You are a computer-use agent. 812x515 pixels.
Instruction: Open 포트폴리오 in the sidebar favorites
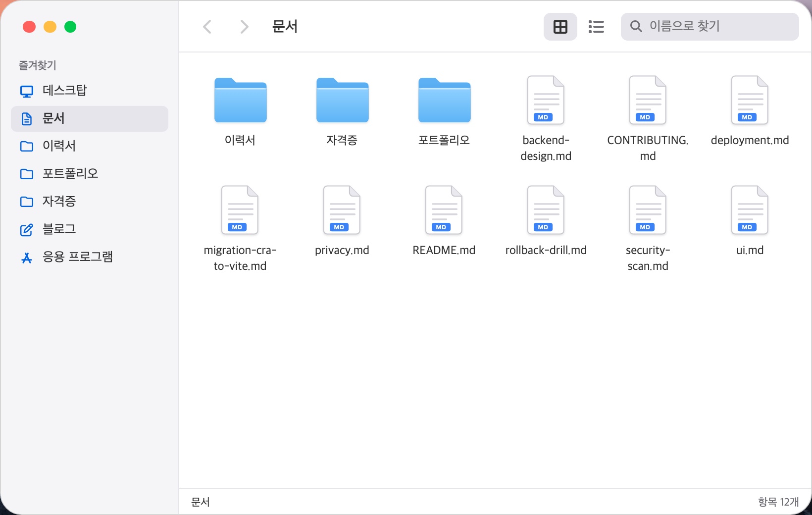coord(90,174)
